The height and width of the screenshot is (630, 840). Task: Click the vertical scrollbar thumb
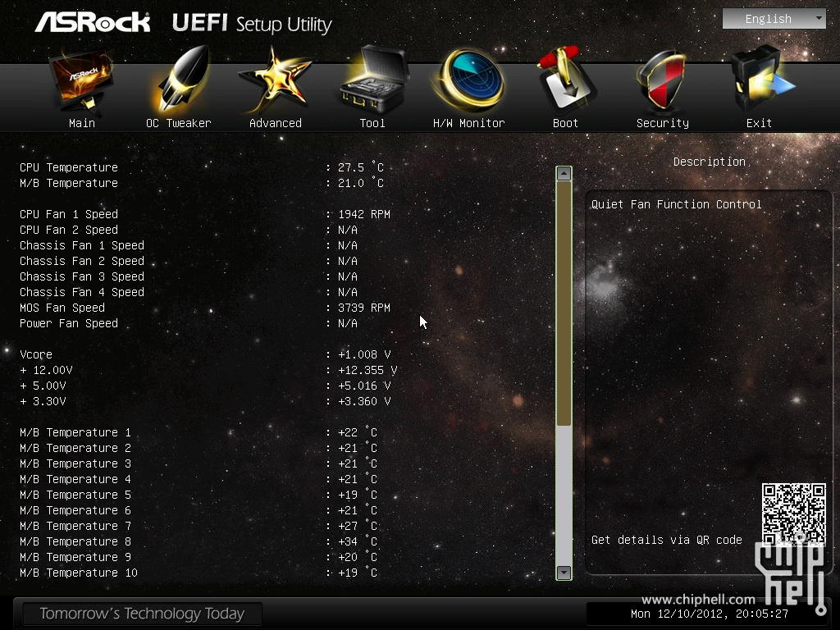pos(564,304)
